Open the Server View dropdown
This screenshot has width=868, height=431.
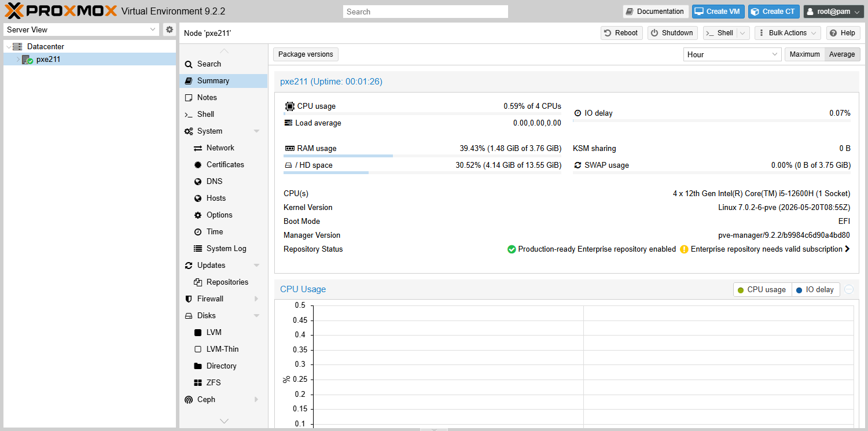[x=153, y=30]
